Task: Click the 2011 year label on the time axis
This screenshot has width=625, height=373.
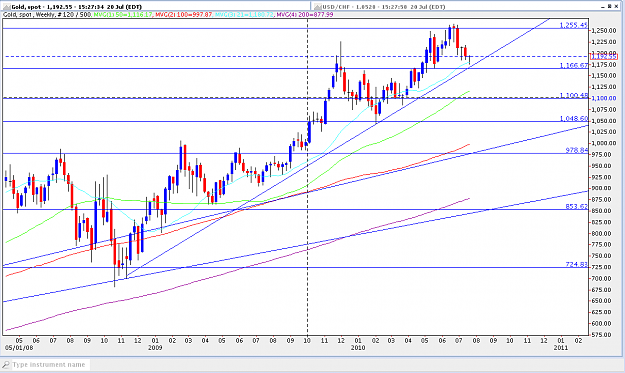Action: 561,347
